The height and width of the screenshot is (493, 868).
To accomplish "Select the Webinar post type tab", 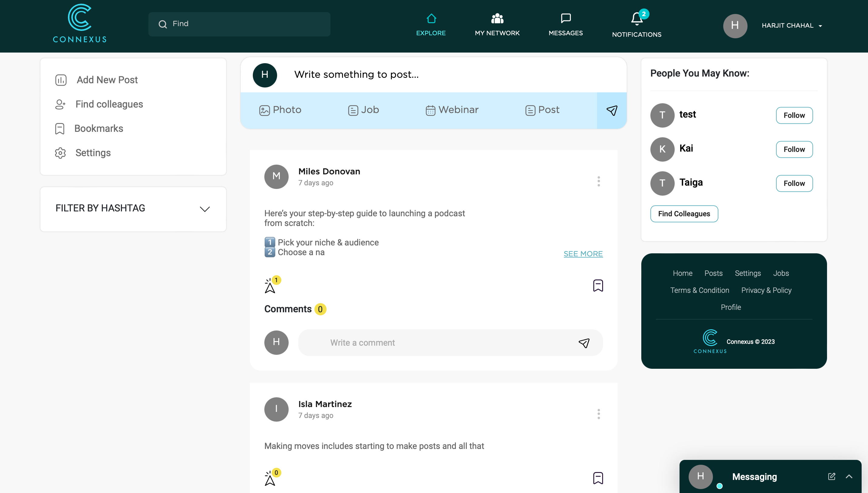I will (452, 110).
